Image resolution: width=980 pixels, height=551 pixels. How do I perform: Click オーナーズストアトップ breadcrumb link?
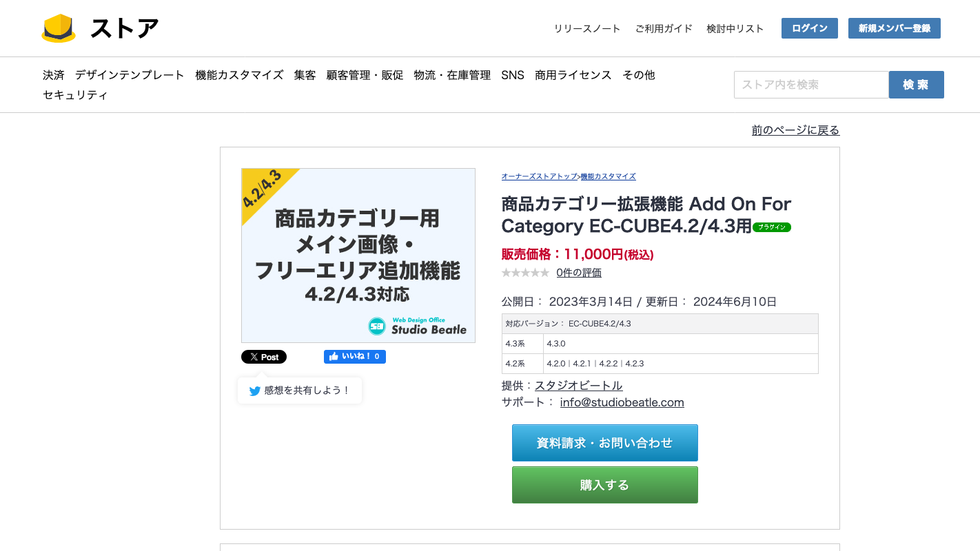click(539, 176)
